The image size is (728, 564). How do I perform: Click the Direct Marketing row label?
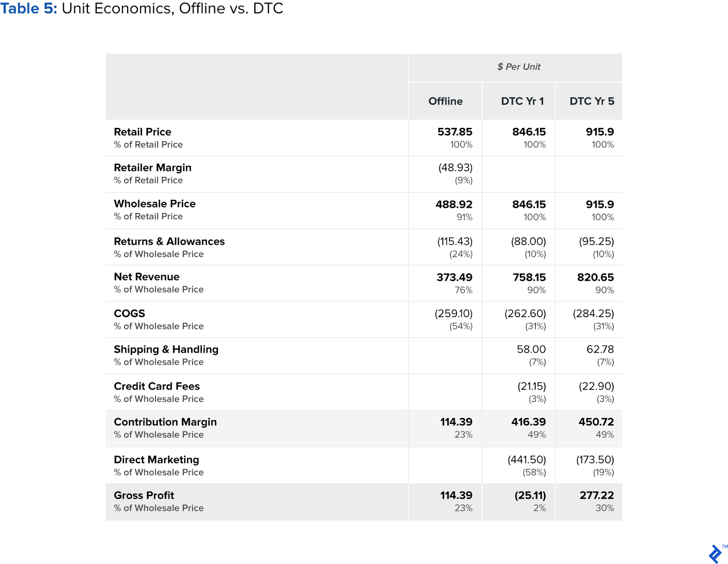point(157,460)
